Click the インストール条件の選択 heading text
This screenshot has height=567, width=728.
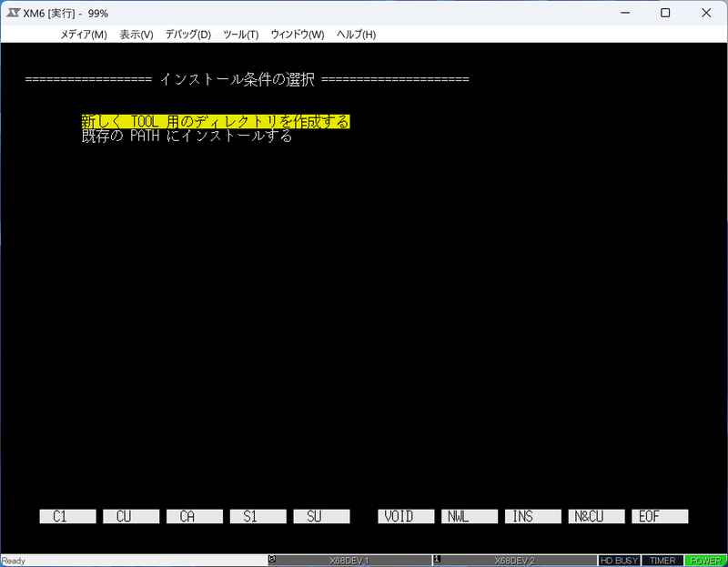(x=238, y=79)
